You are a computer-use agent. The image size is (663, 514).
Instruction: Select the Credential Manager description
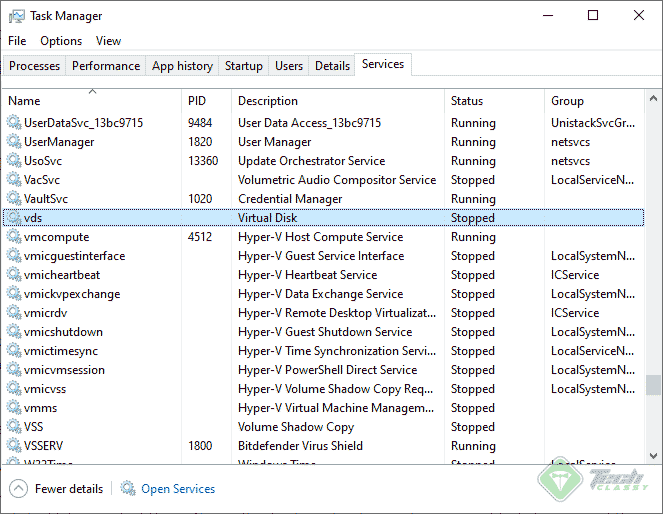tap(290, 199)
